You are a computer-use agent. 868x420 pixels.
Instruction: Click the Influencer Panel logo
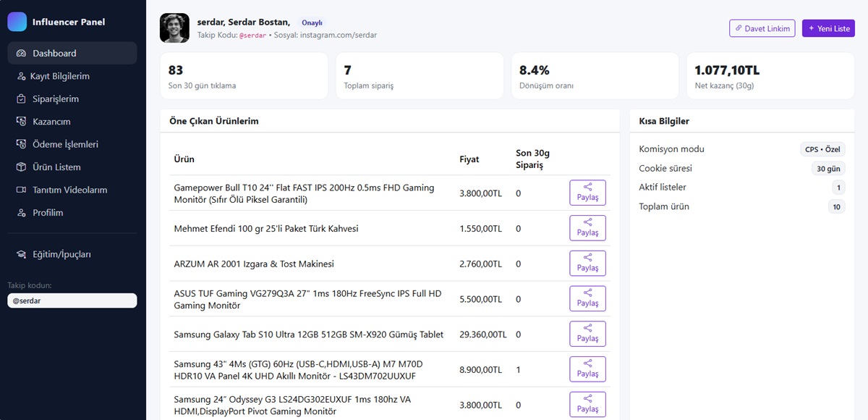(x=17, y=22)
